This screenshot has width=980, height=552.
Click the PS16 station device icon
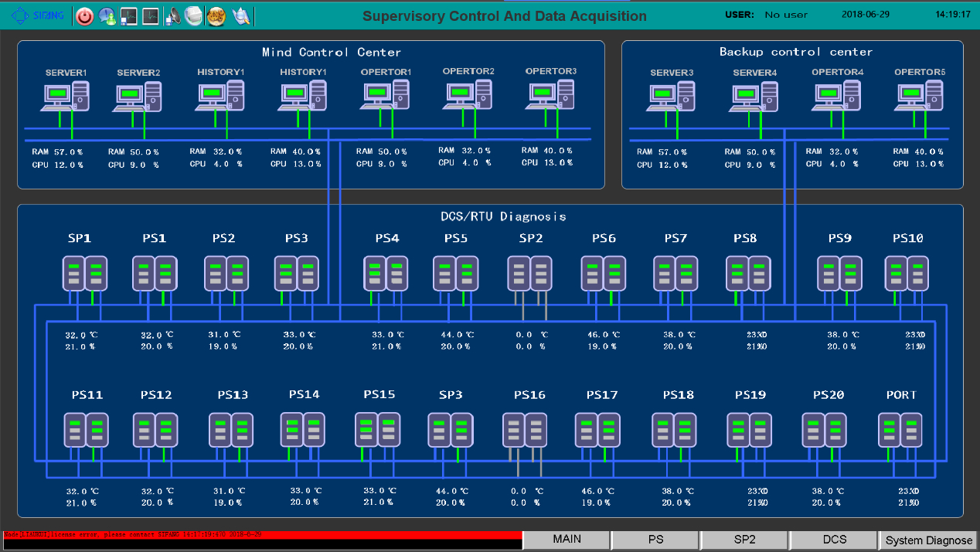tap(525, 431)
